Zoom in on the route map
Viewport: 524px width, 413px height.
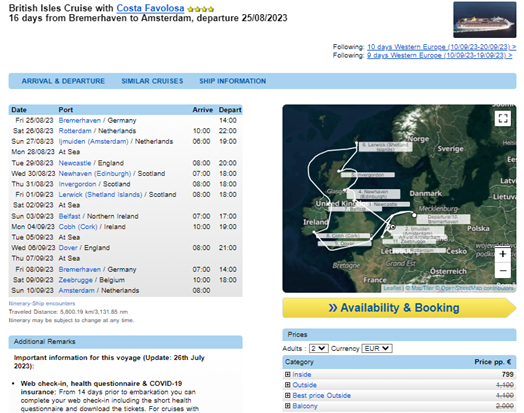(503, 254)
